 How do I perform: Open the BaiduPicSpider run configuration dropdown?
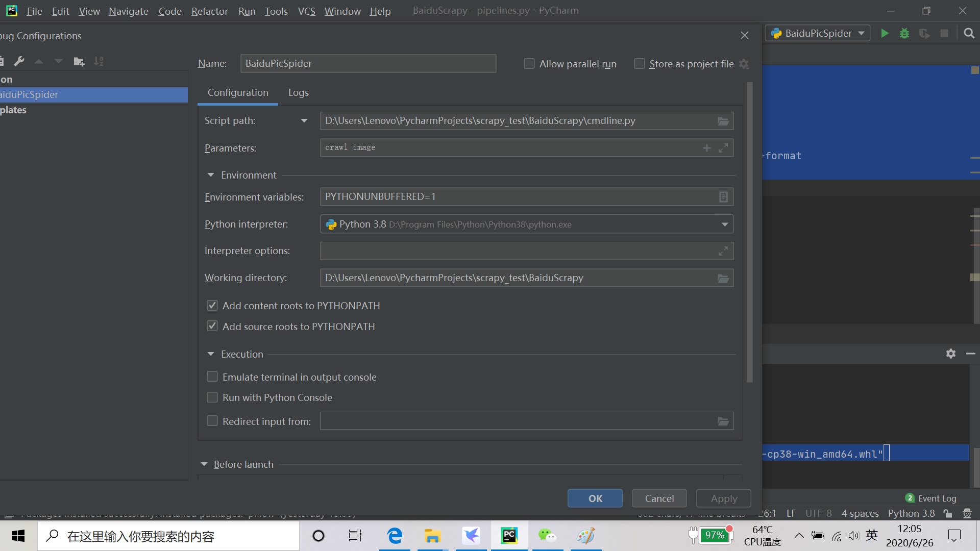818,34
